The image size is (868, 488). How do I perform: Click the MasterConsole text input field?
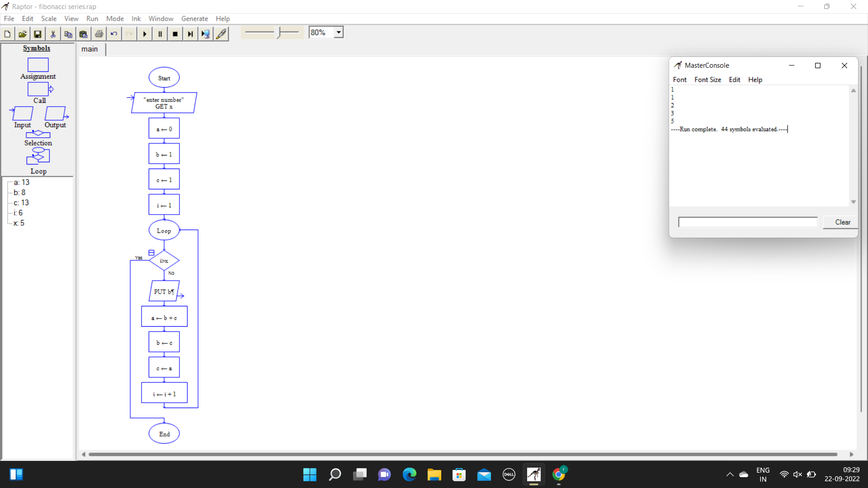click(x=748, y=222)
